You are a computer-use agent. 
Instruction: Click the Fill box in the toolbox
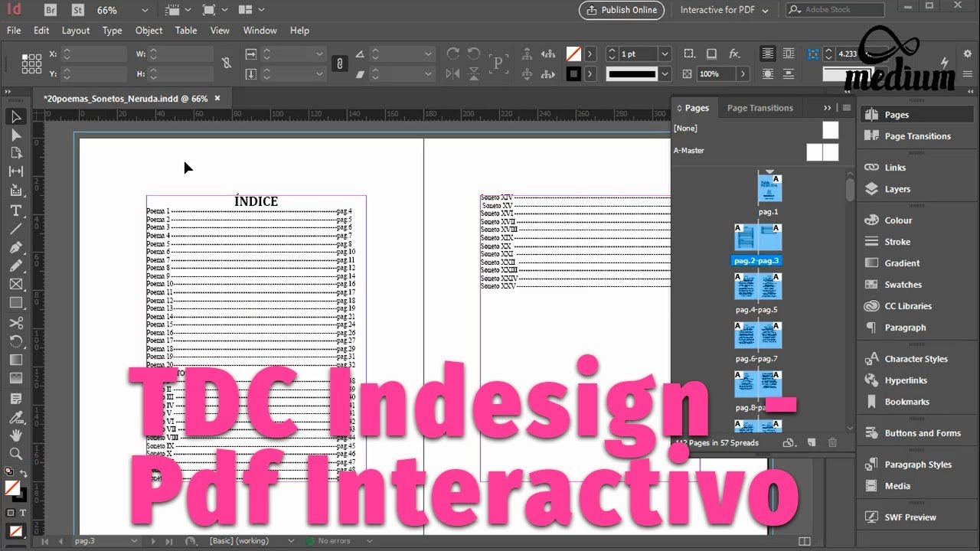(12, 487)
